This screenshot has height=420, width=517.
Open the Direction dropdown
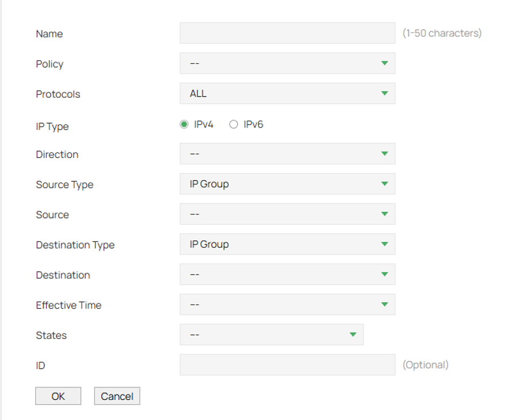pyautogui.click(x=287, y=153)
